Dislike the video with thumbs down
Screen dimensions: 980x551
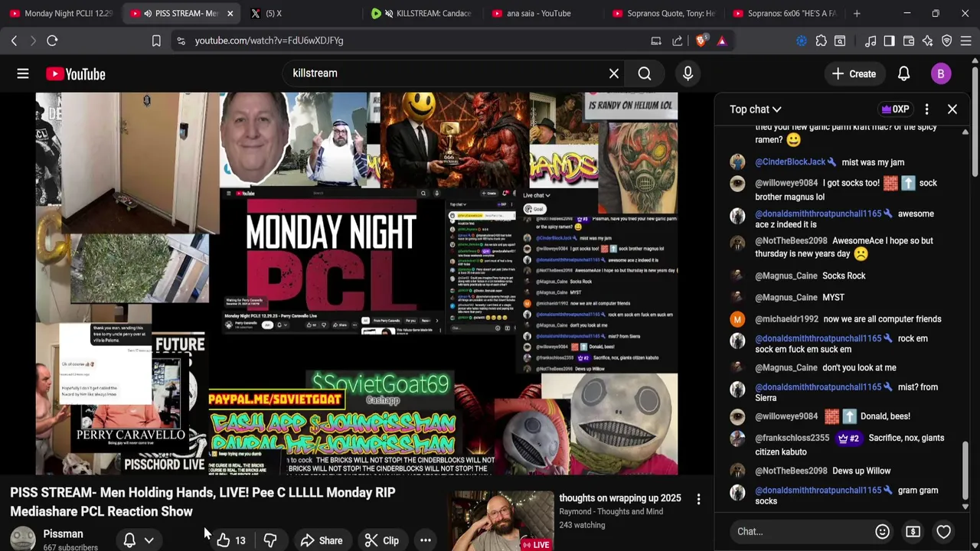(x=270, y=540)
